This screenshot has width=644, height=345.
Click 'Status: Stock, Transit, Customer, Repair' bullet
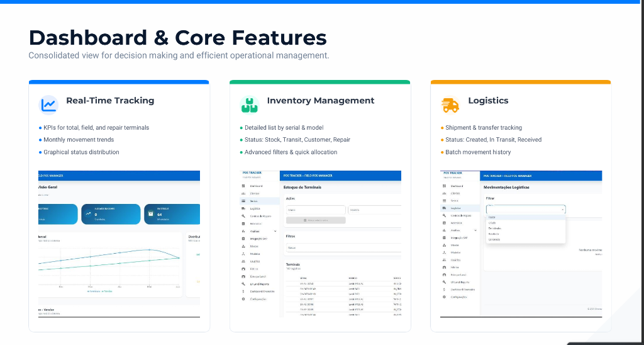pos(297,140)
